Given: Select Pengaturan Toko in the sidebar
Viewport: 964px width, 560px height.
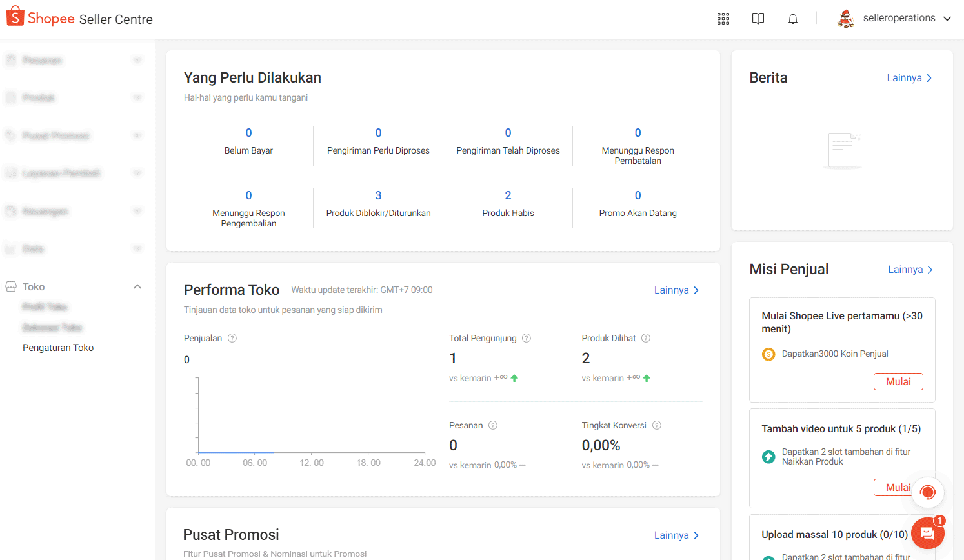Looking at the screenshot, I should (x=58, y=348).
